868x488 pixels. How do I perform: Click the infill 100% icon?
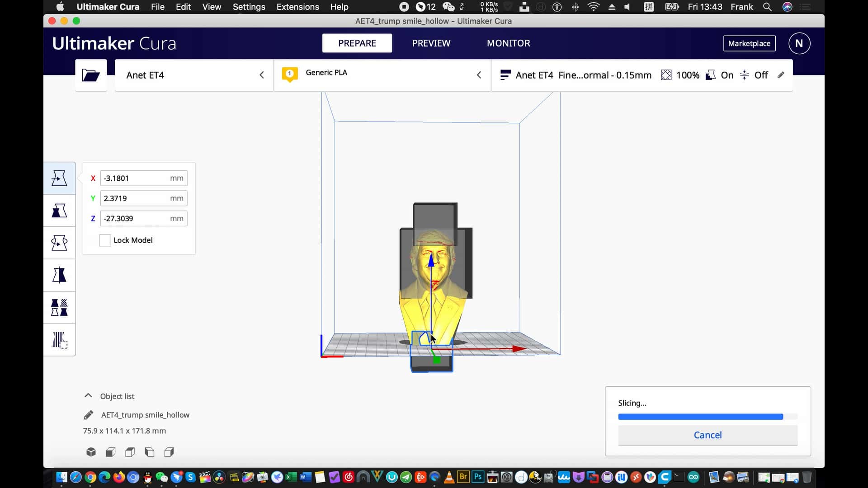click(x=666, y=75)
